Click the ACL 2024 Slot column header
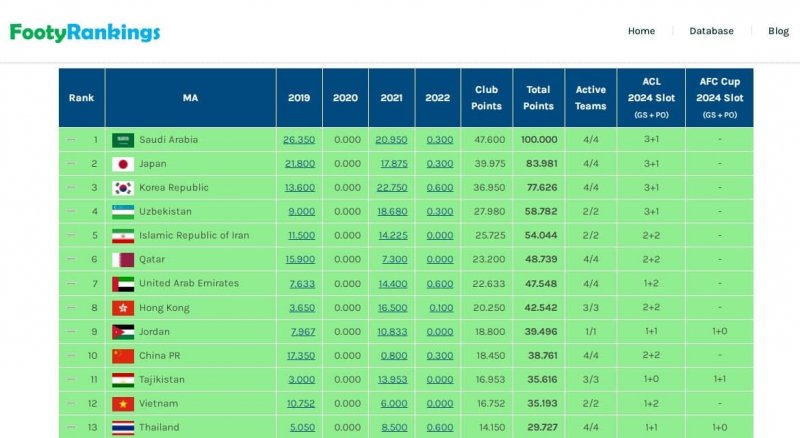Viewport: 800px width, 438px height. pyautogui.click(x=651, y=97)
